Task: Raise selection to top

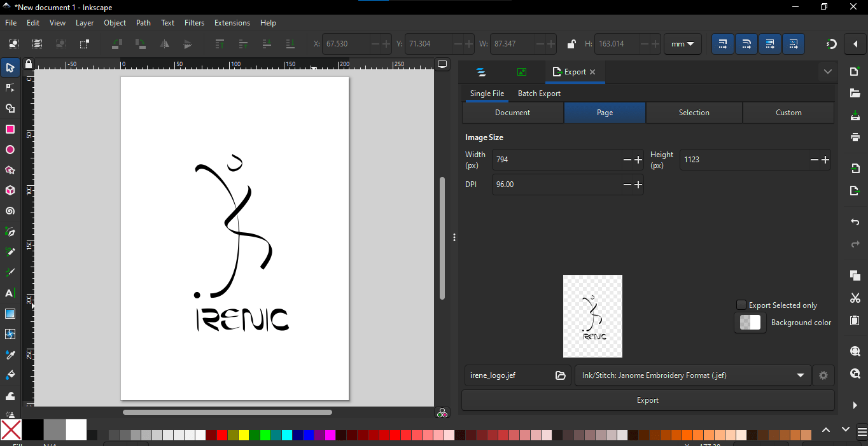Action: [220, 44]
